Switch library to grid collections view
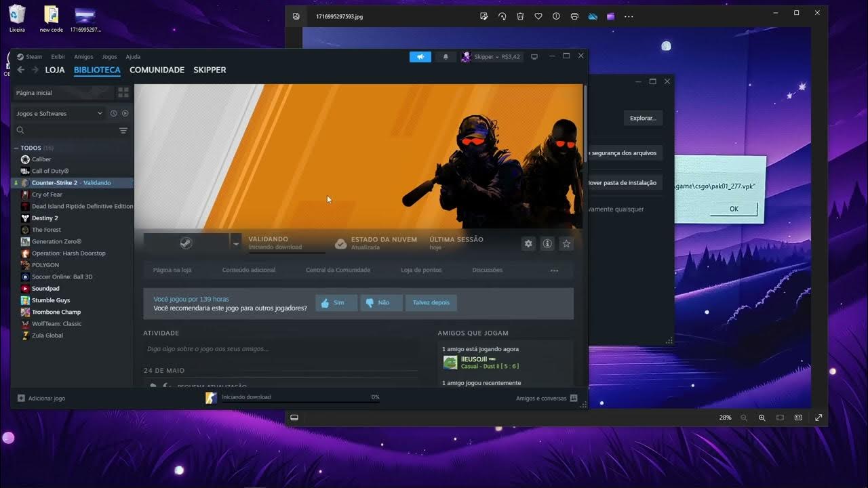 pyautogui.click(x=123, y=92)
